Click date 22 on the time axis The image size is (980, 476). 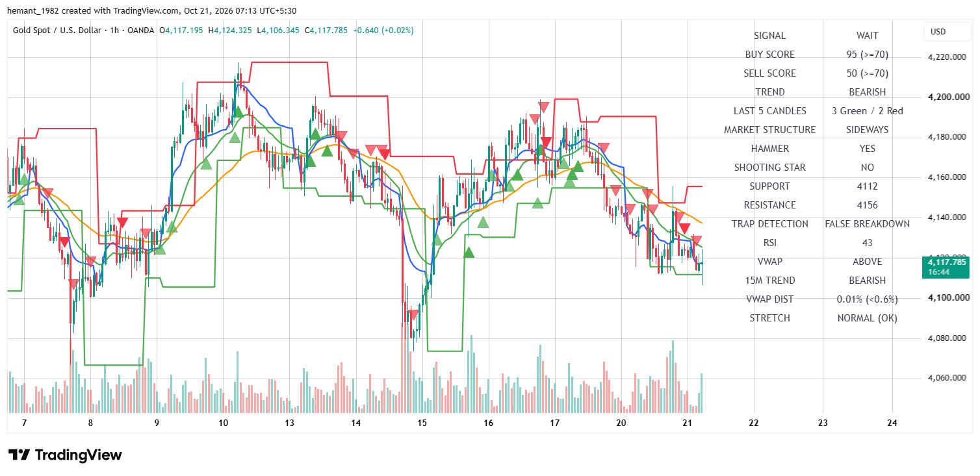[754, 423]
